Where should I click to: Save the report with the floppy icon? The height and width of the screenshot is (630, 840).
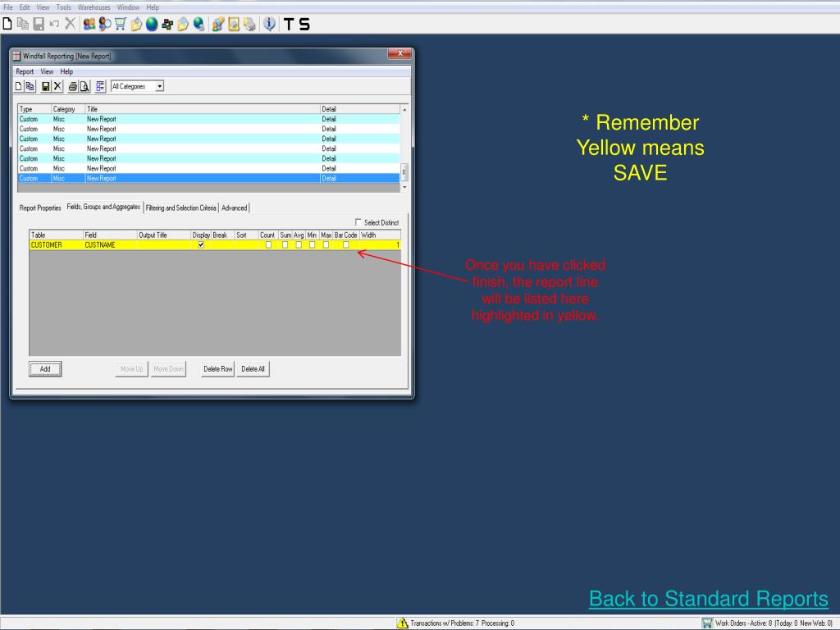(46, 86)
